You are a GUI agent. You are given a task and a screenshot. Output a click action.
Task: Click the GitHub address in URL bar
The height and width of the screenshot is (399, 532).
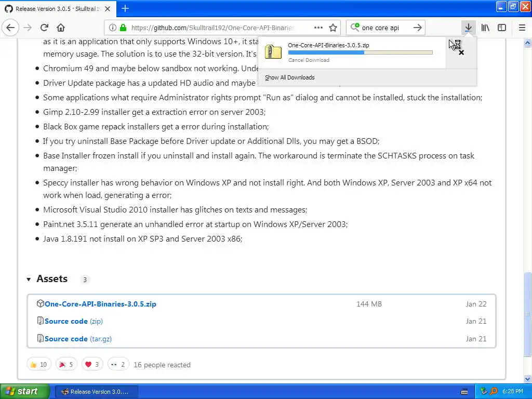click(212, 28)
